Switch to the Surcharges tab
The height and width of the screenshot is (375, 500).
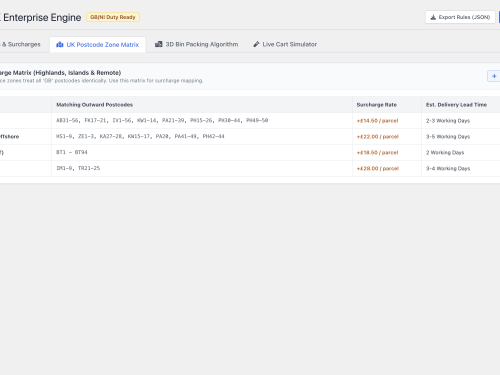coord(21,44)
